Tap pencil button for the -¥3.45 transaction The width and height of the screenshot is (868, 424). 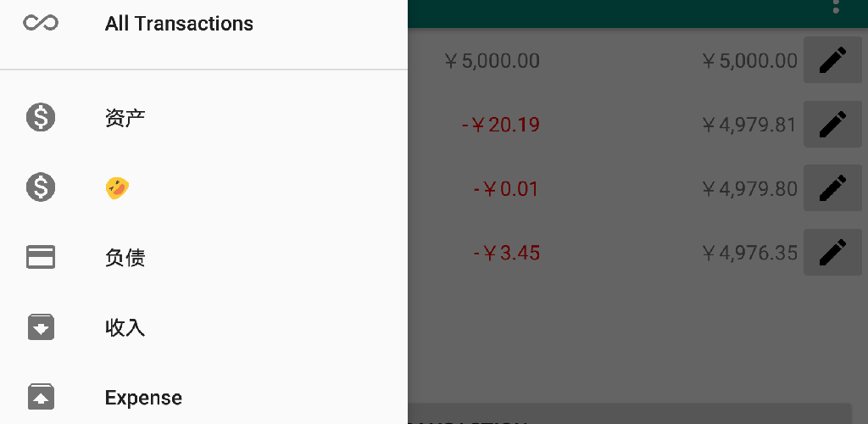coord(832,252)
